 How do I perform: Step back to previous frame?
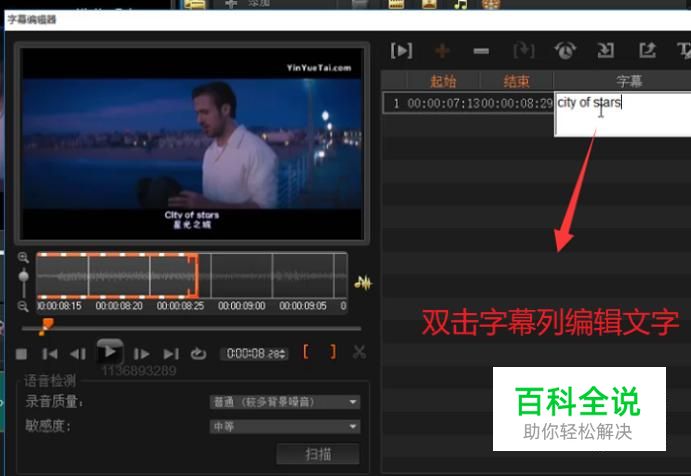coord(78,354)
